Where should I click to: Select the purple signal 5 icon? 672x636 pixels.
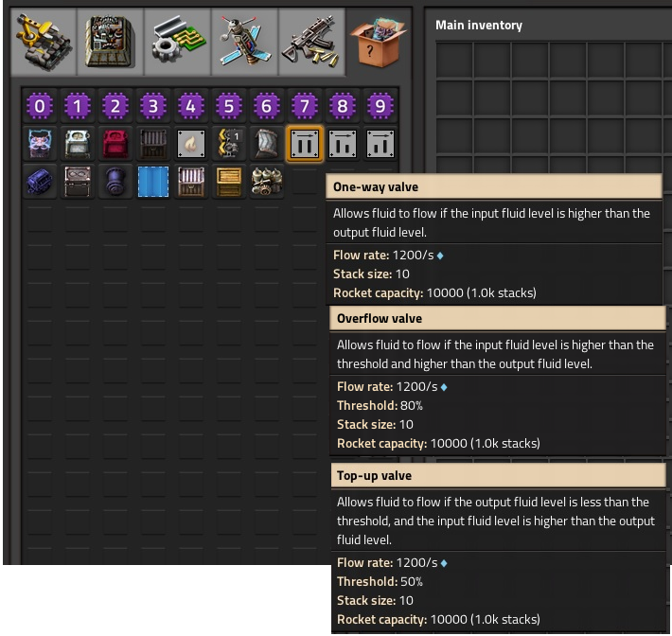(x=228, y=106)
